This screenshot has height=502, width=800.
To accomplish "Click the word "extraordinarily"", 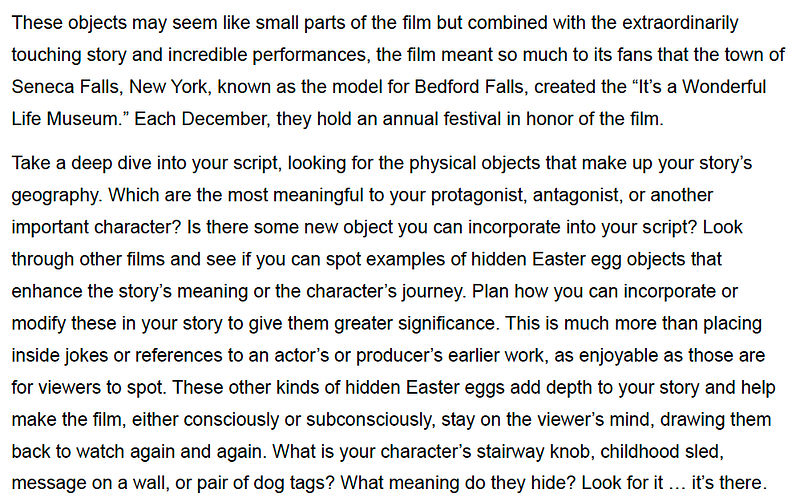I will tap(680, 23).
